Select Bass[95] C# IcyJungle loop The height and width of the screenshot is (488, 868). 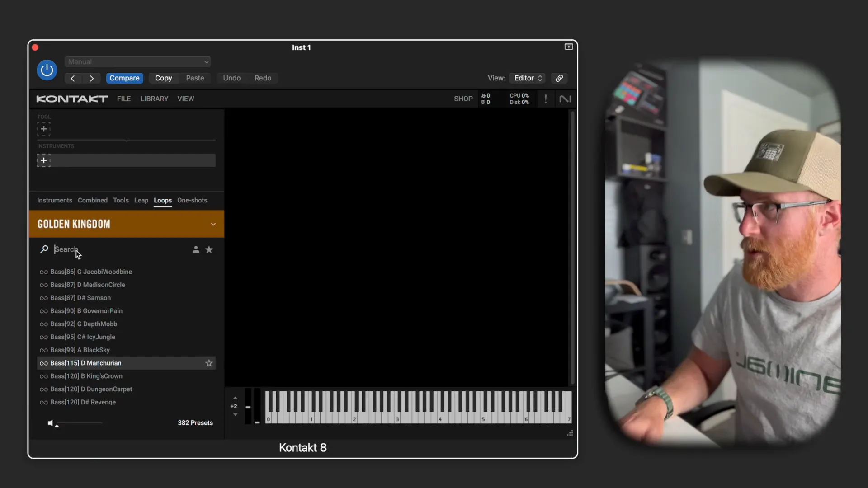[126, 337]
